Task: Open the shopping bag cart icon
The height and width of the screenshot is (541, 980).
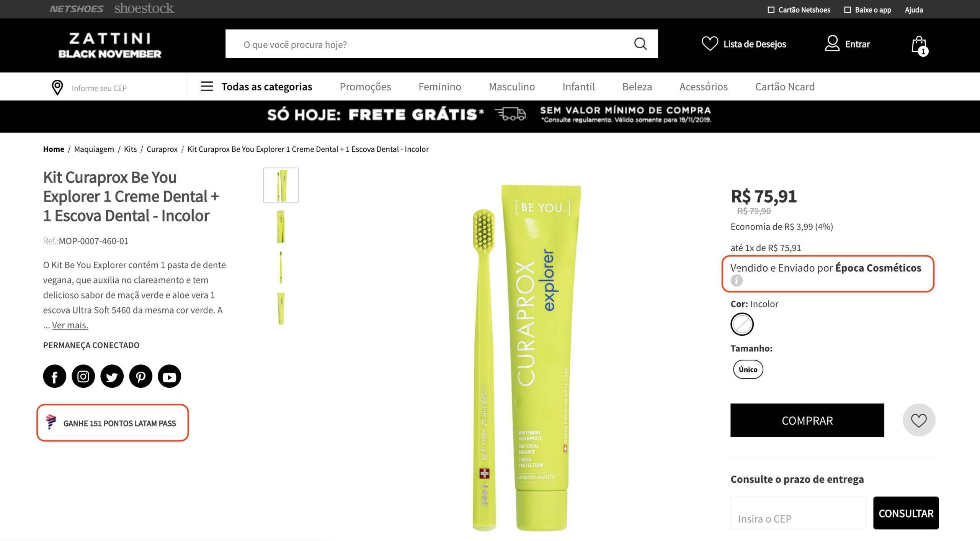Action: point(919,46)
